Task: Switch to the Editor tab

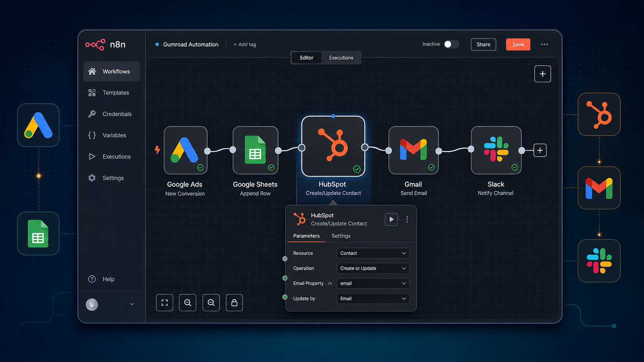Action: (307, 58)
